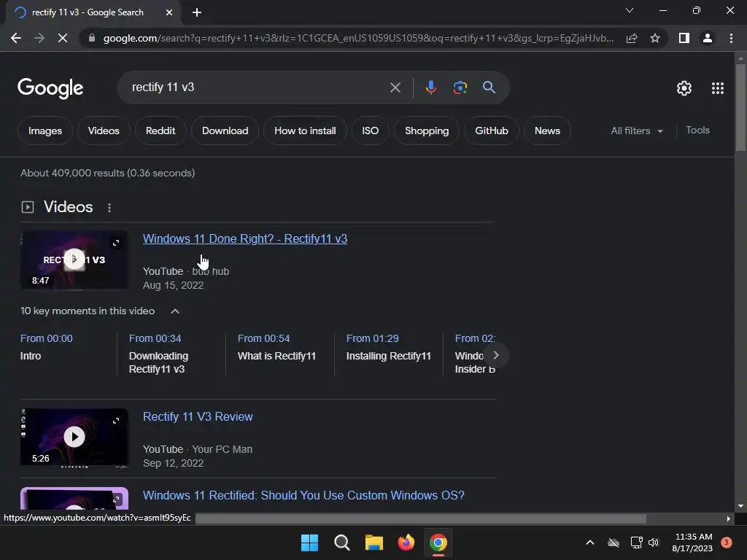Open Windows 11 Done Right video link
Image resolution: width=747 pixels, height=560 pixels.
pyautogui.click(x=245, y=238)
